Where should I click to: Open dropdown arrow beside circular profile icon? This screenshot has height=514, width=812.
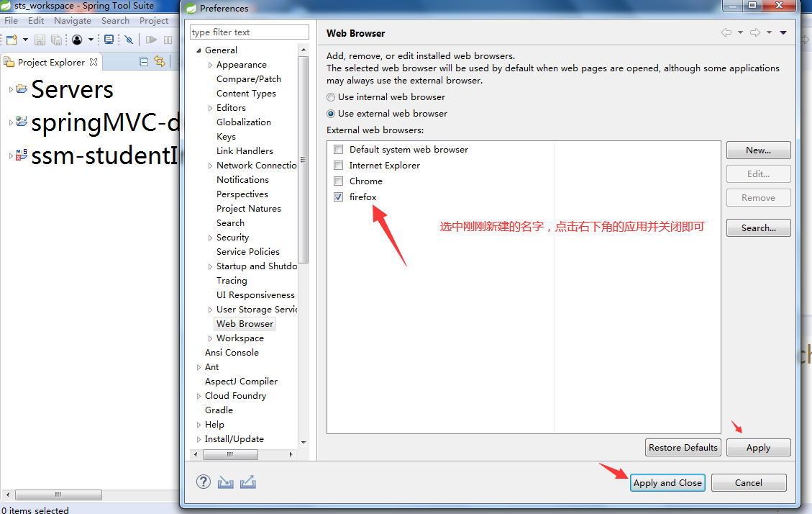point(91,40)
